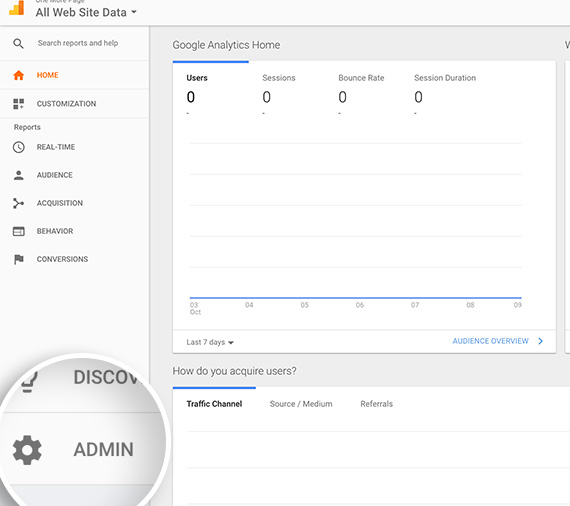
Task: Open Admin settings via gear icon
Action: pyautogui.click(x=27, y=450)
